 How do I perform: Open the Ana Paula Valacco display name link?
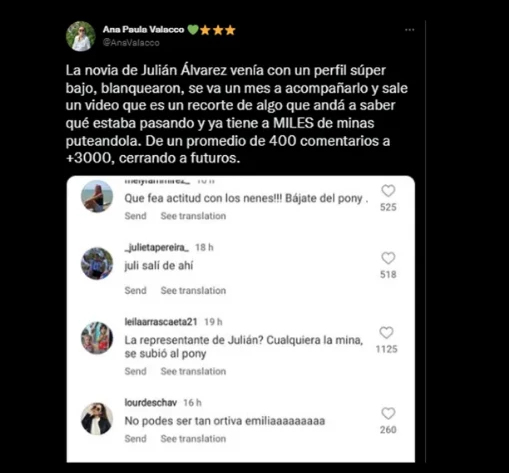coord(143,30)
